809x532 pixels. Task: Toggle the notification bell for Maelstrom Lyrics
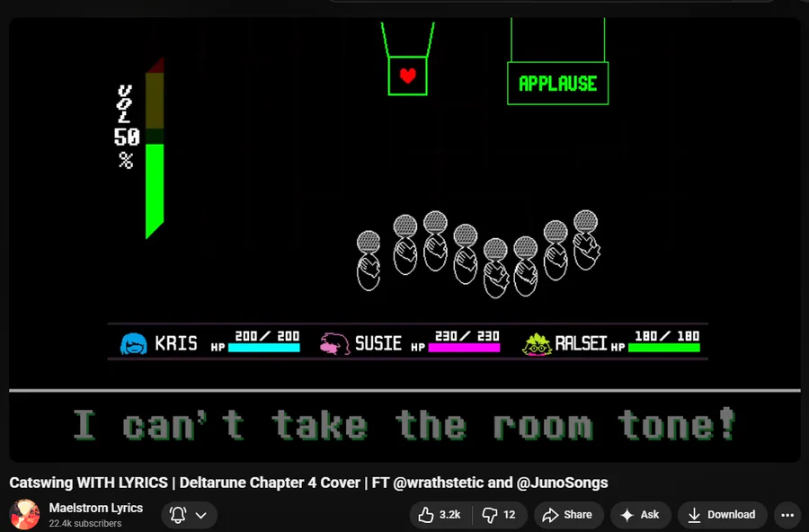(x=178, y=514)
